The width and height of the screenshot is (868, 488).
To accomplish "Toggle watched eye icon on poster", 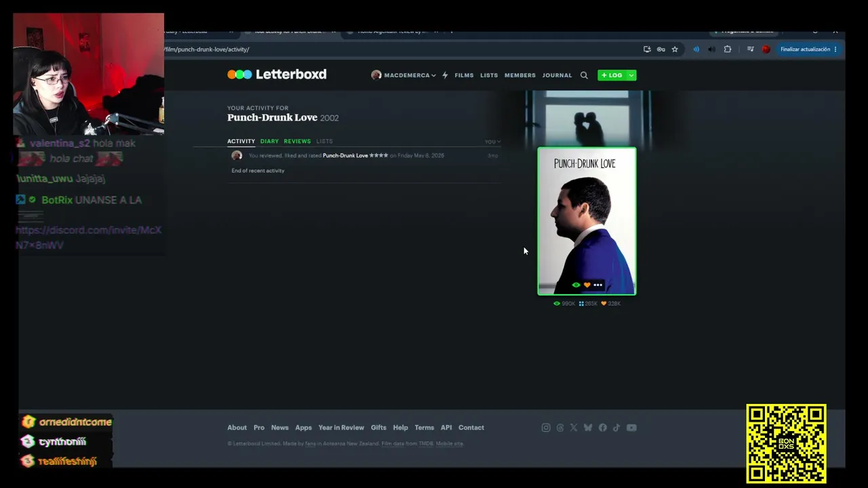I will [x=576, y=285].
